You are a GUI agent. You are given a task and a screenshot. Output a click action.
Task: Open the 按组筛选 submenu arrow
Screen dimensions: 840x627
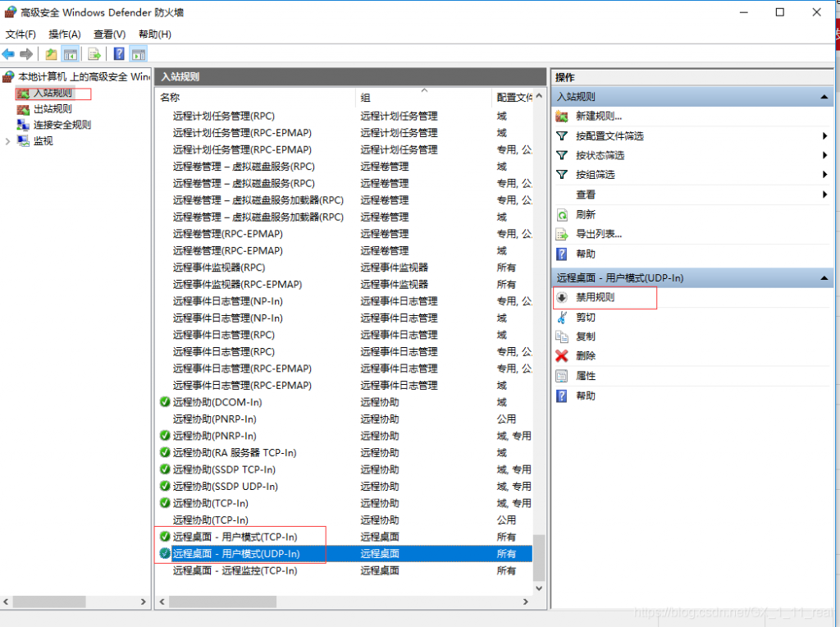click(825, 175)
